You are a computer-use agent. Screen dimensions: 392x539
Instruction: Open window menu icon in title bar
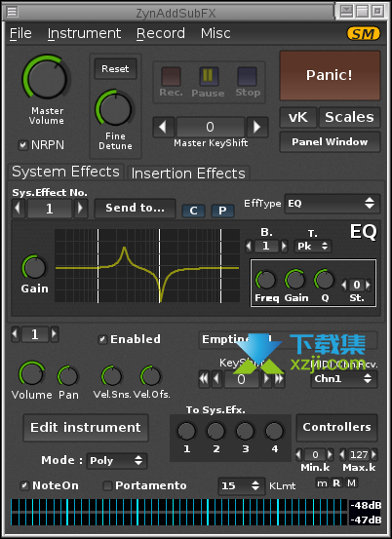click(13, 12)
